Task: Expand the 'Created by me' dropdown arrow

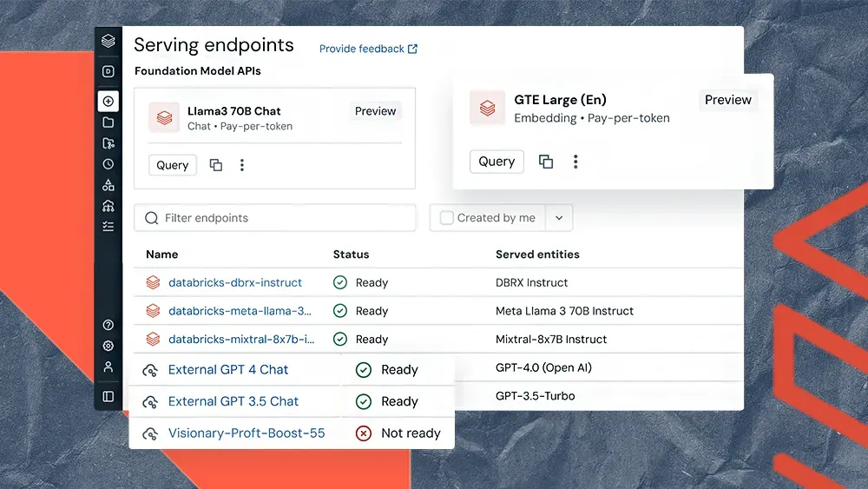Action: [x=559, y=218]
